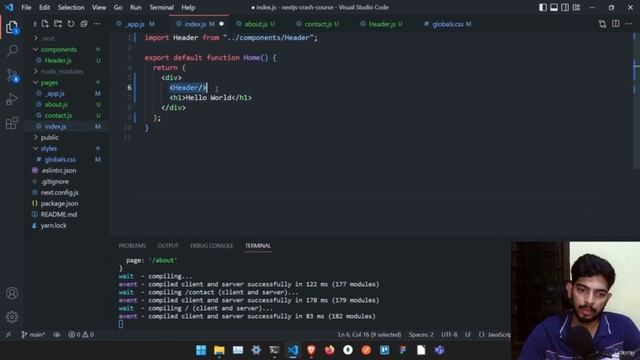Viewport: 640px width, 360px height.
Task: Click errors and warnings count in status bar
Action: pos(81,334)
